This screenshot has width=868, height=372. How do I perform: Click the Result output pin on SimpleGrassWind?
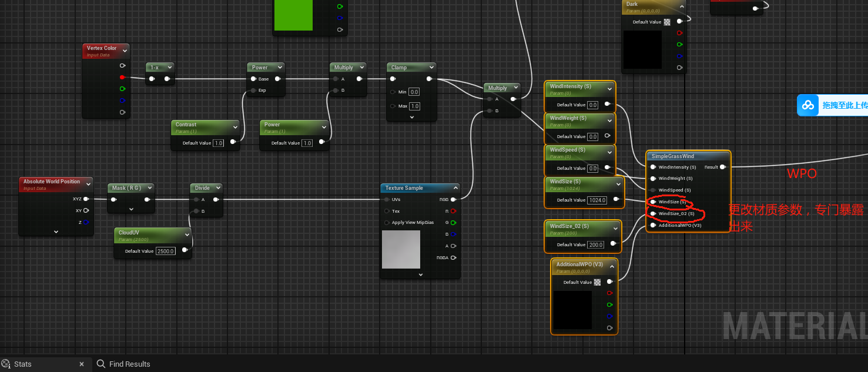tap(722, 167)
